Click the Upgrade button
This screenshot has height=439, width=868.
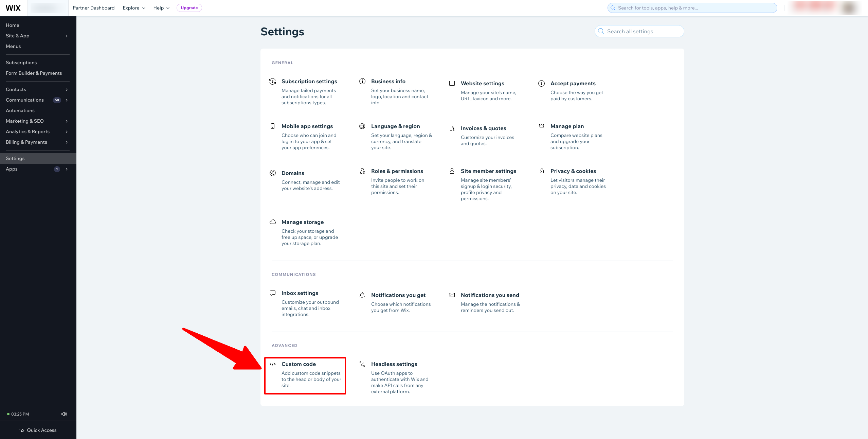(189, 8)
